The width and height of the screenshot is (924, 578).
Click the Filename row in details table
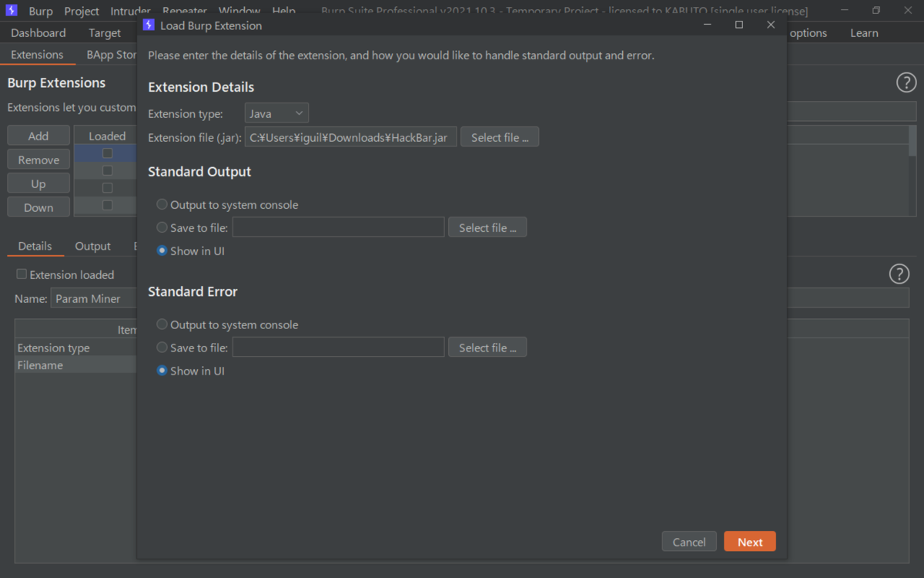tap(75, 365)
